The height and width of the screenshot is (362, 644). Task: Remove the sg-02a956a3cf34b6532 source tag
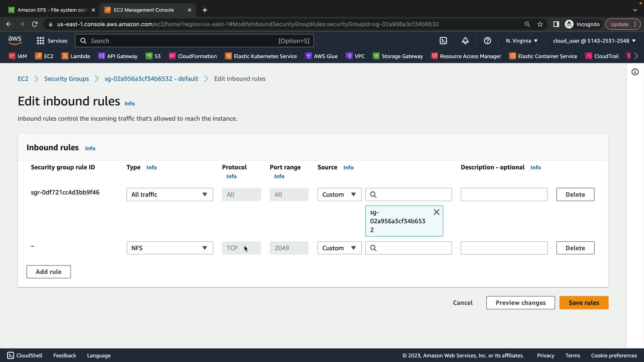(436, 212)
